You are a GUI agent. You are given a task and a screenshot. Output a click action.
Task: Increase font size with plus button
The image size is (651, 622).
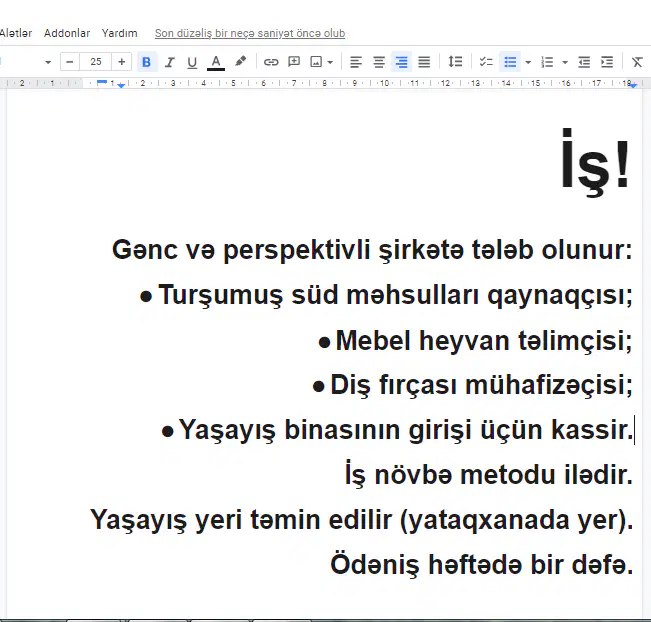[122, 62]
